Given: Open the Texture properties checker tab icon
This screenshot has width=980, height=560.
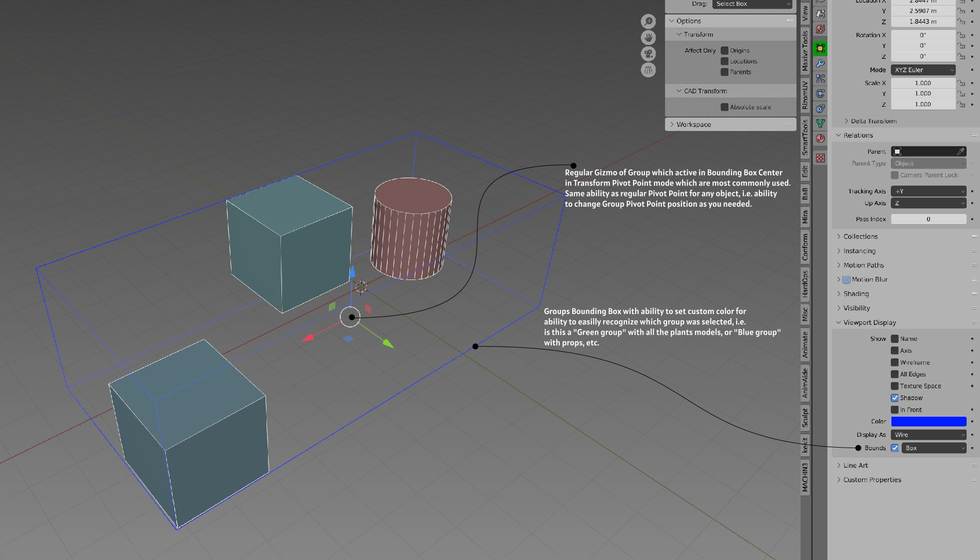Looking at the screenshot, I should [x=820, y=158].
